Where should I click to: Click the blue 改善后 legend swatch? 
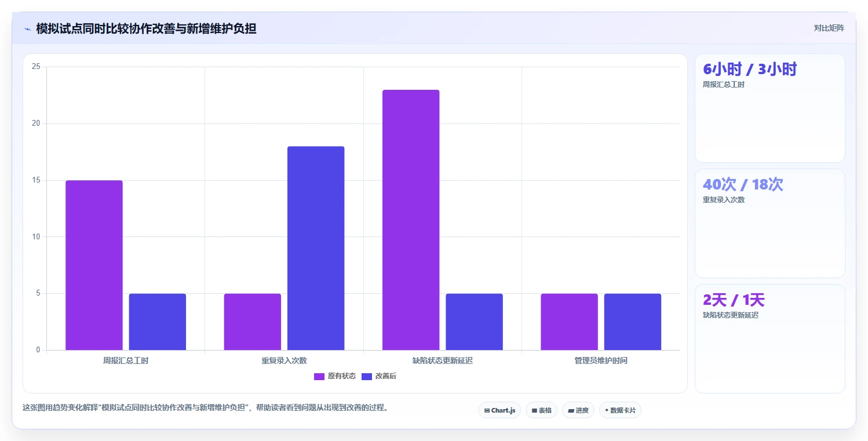pyautogui.click(x=367, y=376)
